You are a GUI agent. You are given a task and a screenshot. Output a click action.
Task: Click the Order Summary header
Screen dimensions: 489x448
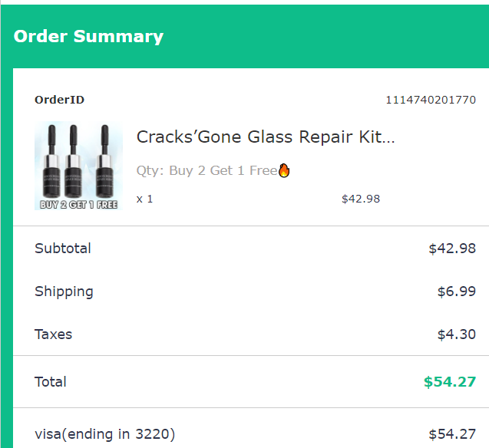tap(88, 36)
